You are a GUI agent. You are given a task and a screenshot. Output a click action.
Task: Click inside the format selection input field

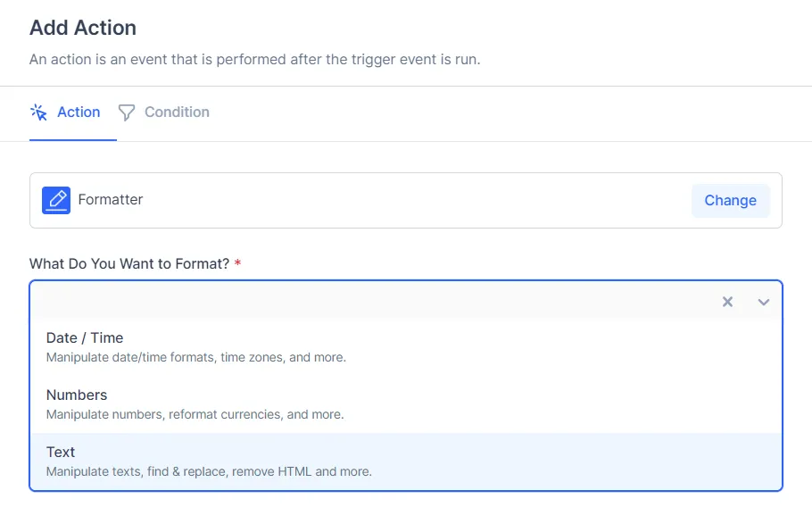(x=357, y=302)
